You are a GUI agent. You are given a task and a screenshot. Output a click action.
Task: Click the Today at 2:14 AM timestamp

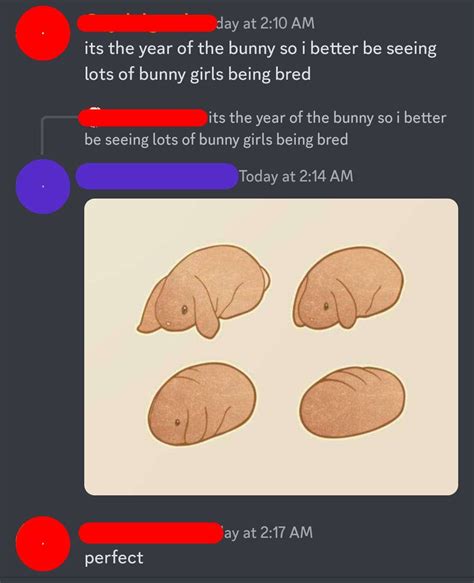coord(296,176)
